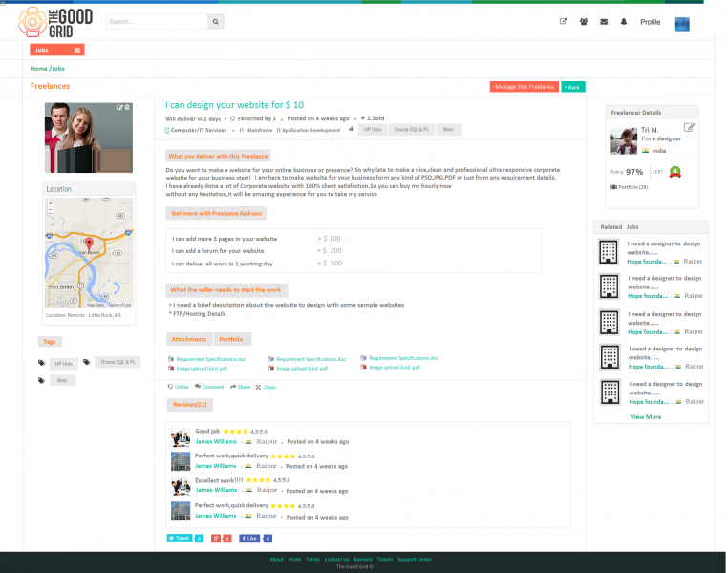Screen dimensions: 728x573
Task: Click the Terms footer link
Action: click(312, 559)
